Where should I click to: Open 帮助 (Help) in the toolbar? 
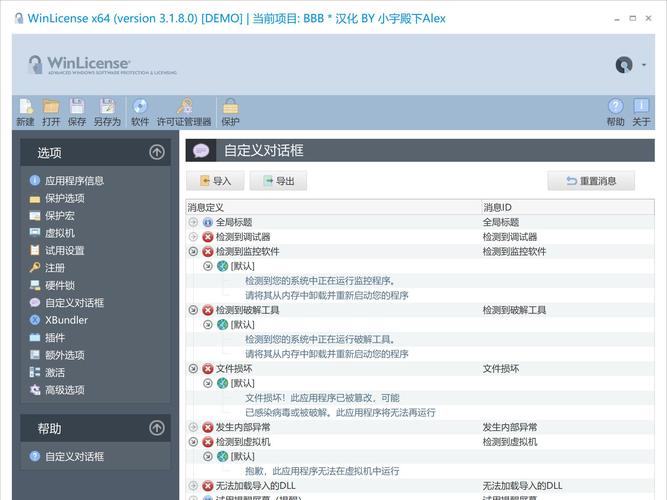615,108
